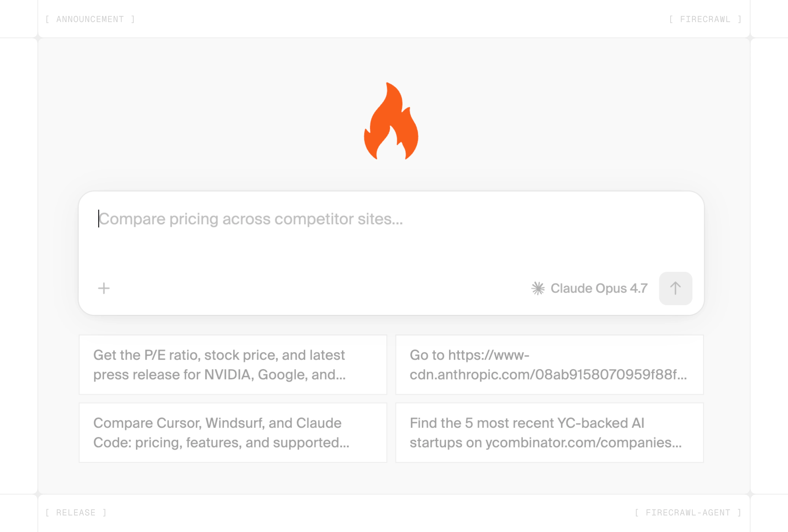Screen dimensions: 788x532
Task: Click the RELEASE label bottom left
Action: [76, 513]
